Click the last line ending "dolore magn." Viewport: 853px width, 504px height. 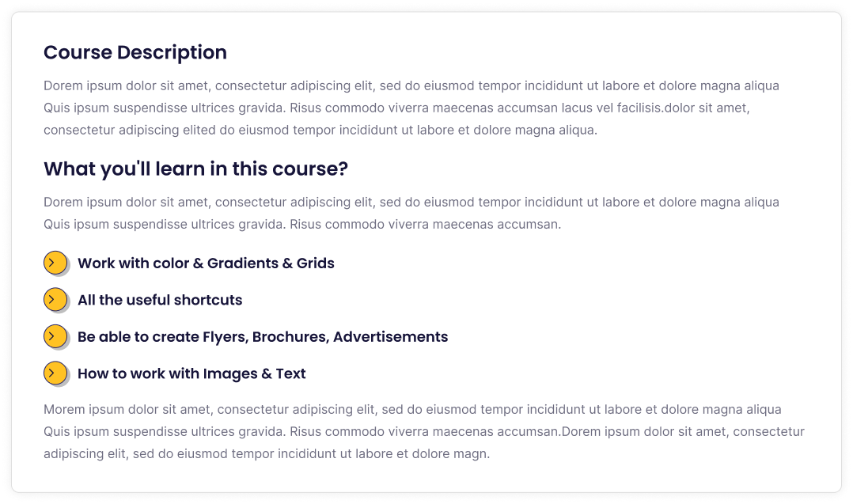(x=267, y=453)
